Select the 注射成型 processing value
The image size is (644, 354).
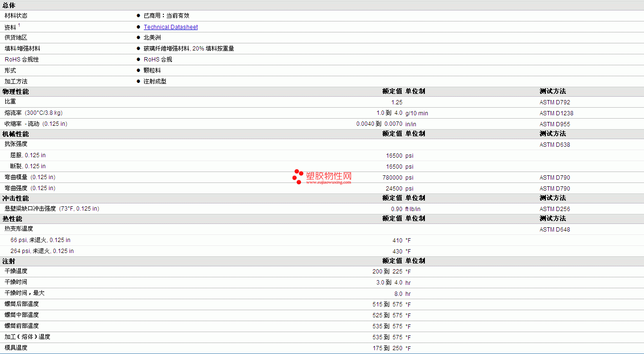(x=155, y=81)
